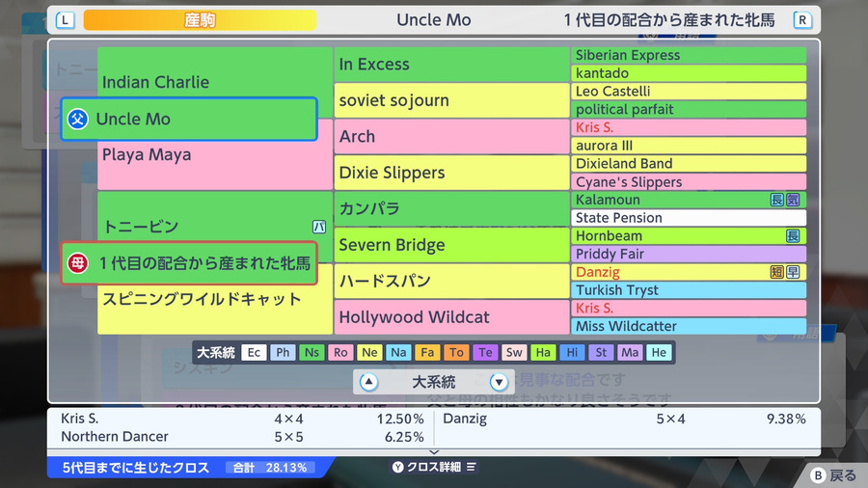The height and width of the screenshot is (488, 868).
Task: Select Miss Wildcatter ancestor row
Action: 689,326
